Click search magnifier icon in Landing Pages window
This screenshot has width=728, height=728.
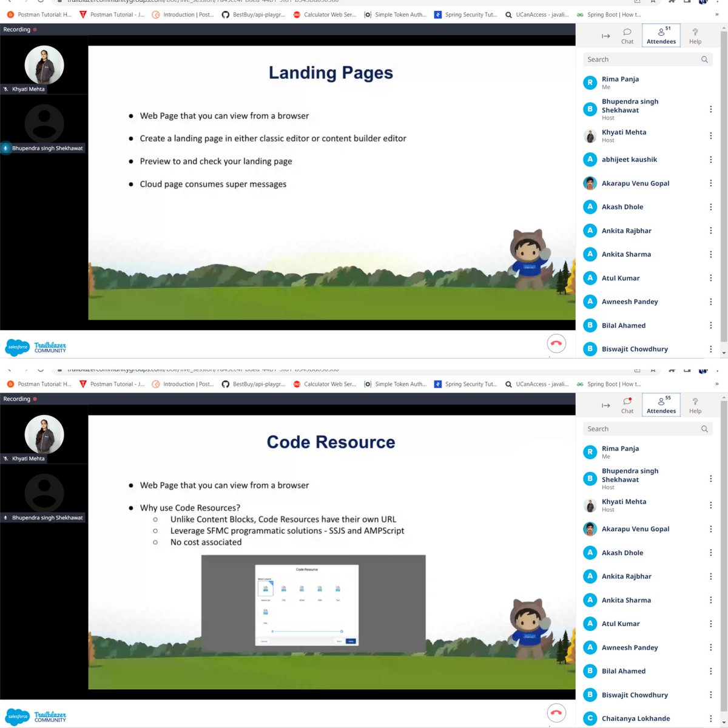(704, 59)
